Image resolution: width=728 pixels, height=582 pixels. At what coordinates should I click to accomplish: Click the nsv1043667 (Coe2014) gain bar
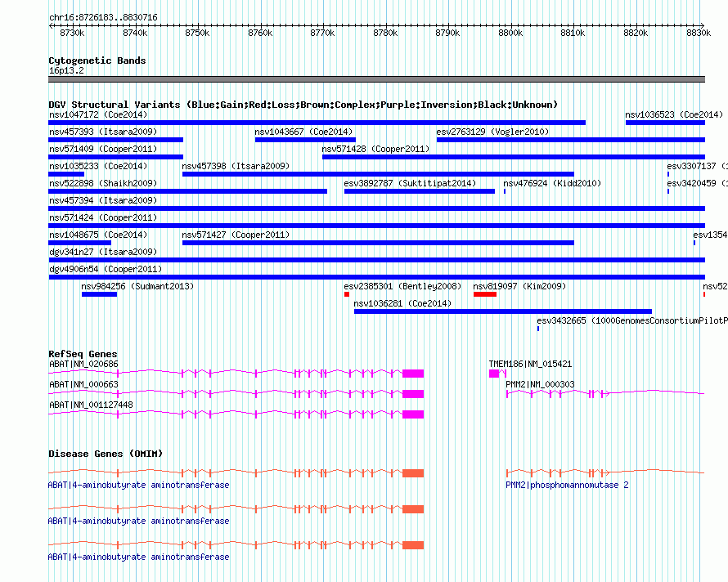(x=305, y=140)
